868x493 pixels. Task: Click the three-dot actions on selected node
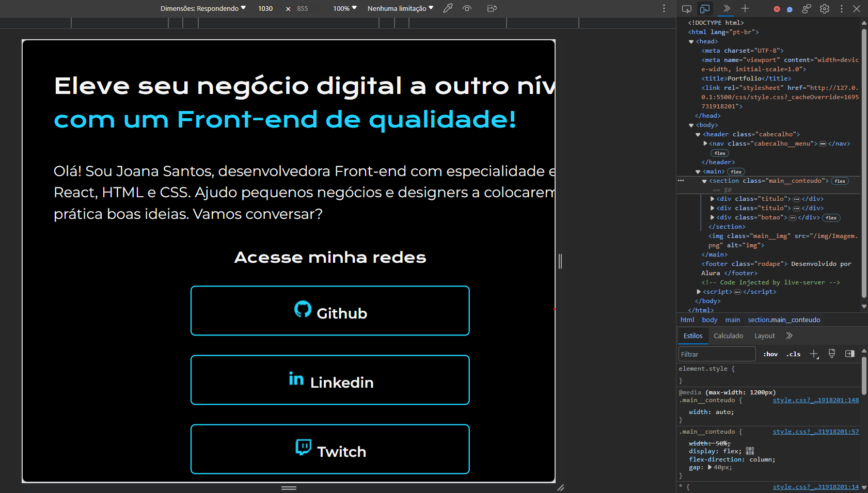click(681, 181)
